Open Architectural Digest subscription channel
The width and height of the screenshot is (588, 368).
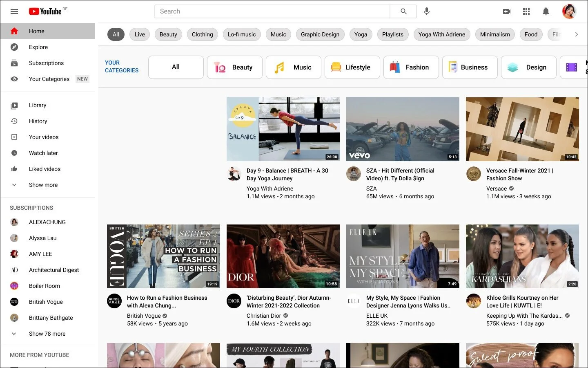pos(47,270)
